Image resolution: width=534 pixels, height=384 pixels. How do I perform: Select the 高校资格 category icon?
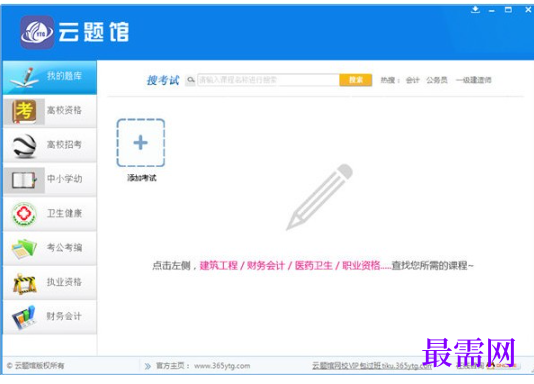click(24, 111)
